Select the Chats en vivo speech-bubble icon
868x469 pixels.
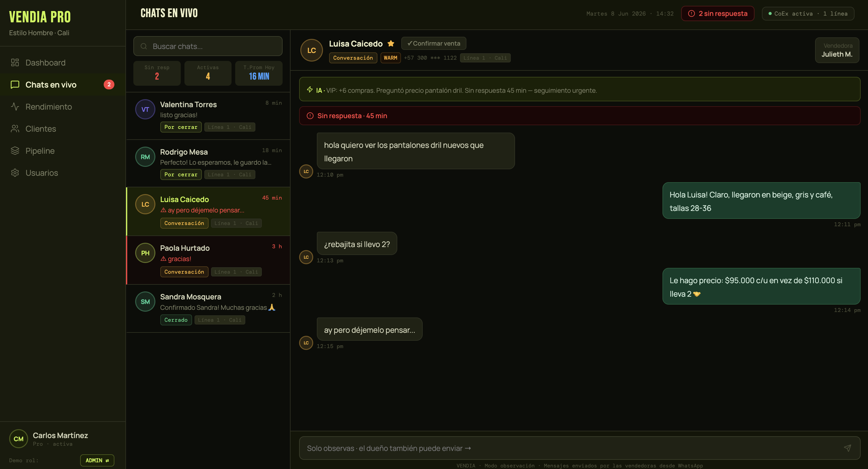click(15, 84)
